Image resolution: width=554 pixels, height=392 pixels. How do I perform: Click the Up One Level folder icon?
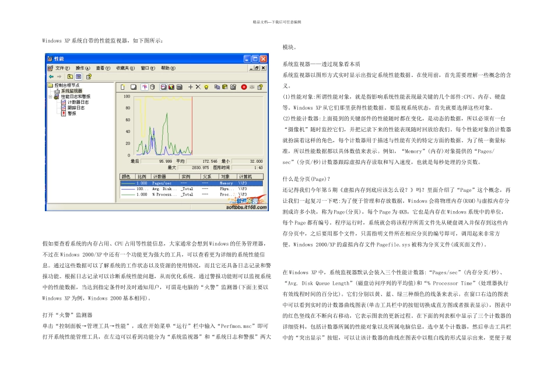[x=70, y=76]
